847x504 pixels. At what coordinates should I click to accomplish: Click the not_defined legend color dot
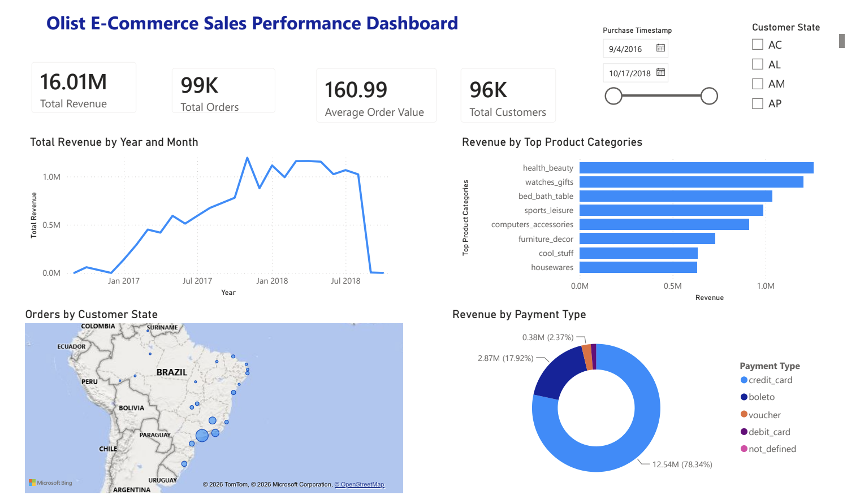(744, 449)
